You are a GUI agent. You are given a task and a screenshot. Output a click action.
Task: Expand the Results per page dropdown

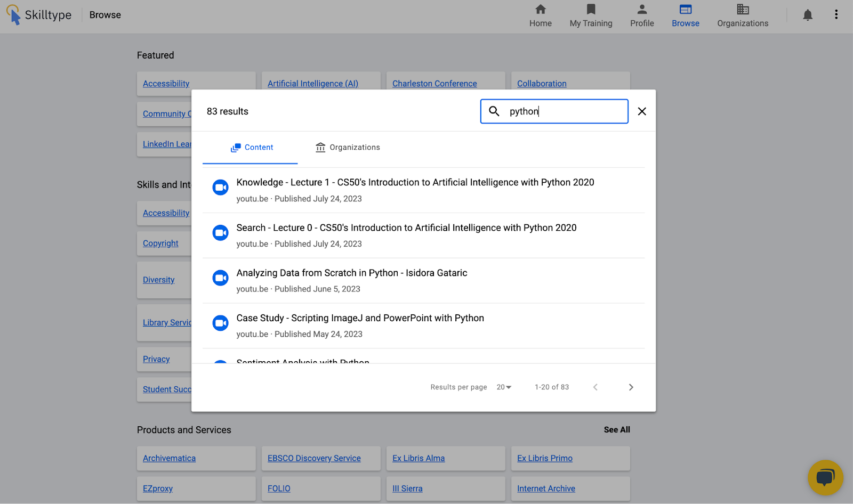click(504, 387)
